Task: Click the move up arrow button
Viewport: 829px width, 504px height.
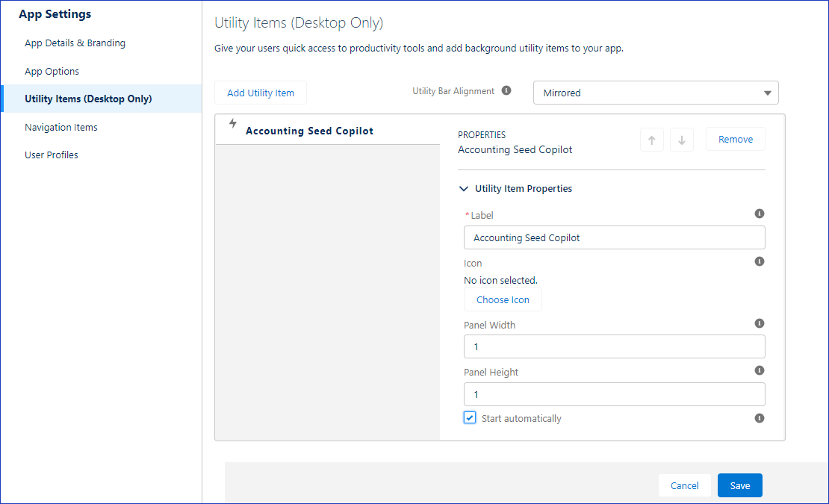Action: pyautogui.click(x=651, y=140)
